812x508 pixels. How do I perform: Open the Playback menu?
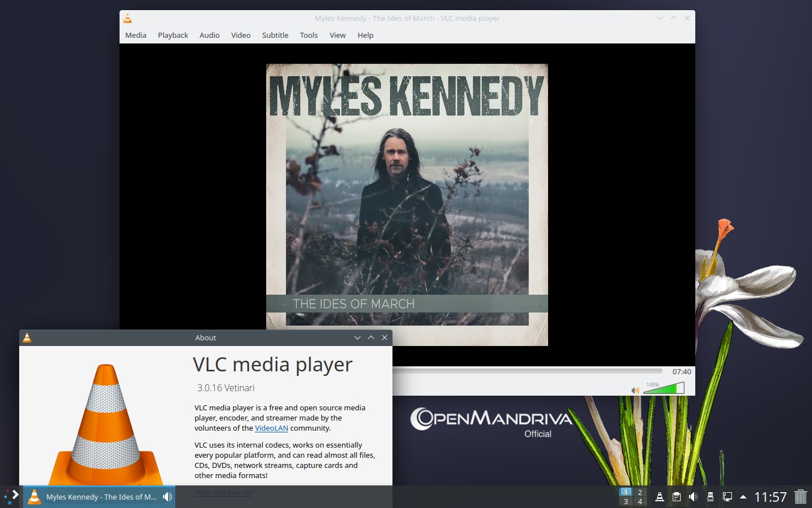tap(173, 35)
